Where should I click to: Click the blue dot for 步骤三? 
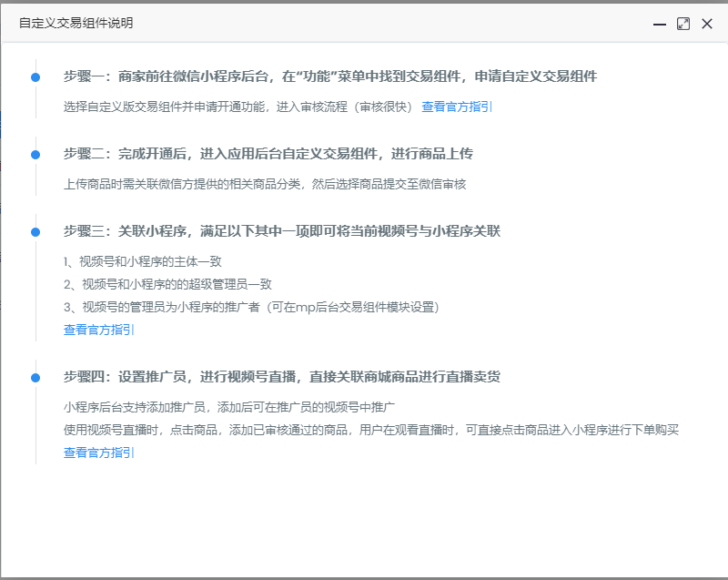pos(35,231)
